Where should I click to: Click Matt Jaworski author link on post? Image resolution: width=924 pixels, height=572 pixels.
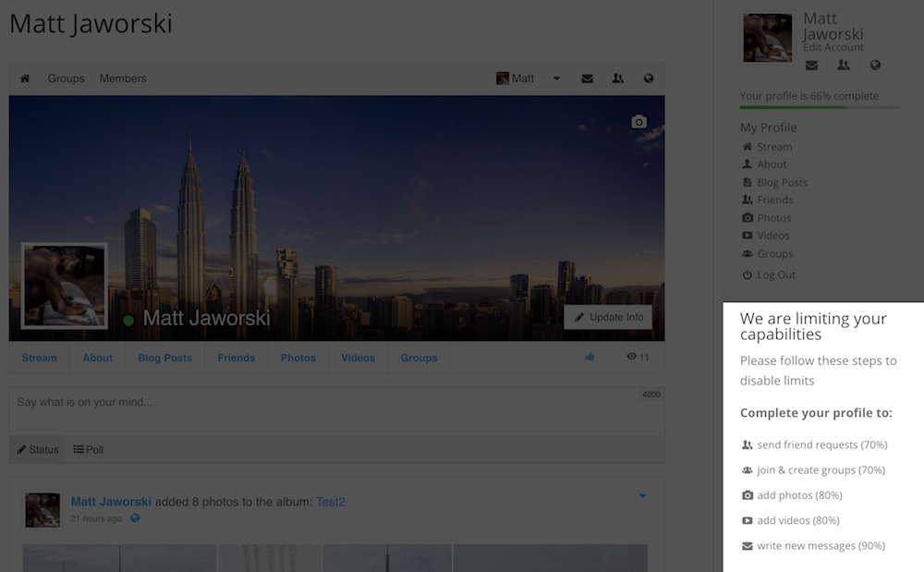111,502
